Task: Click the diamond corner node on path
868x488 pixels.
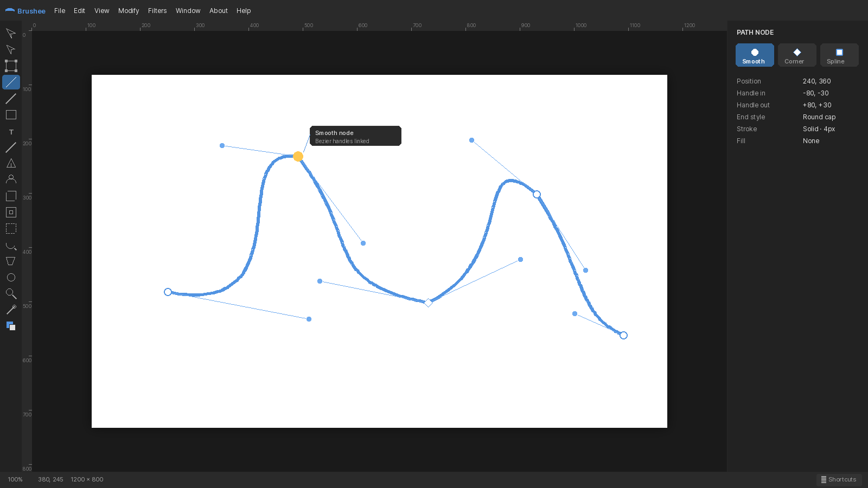Action: coord(428,303)
